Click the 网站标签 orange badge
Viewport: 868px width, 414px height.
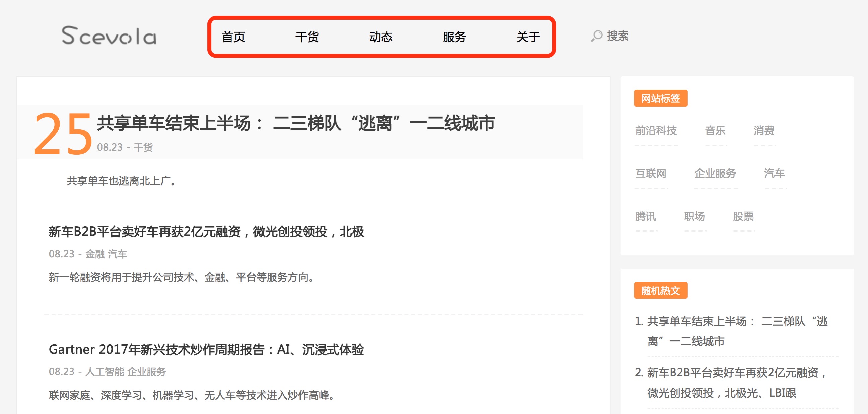660,98
